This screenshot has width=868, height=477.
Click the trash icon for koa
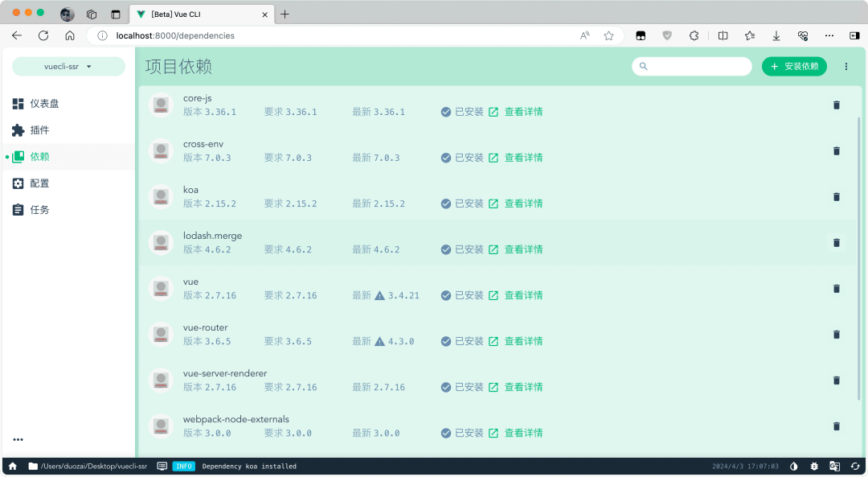click(x=837, y=197)
